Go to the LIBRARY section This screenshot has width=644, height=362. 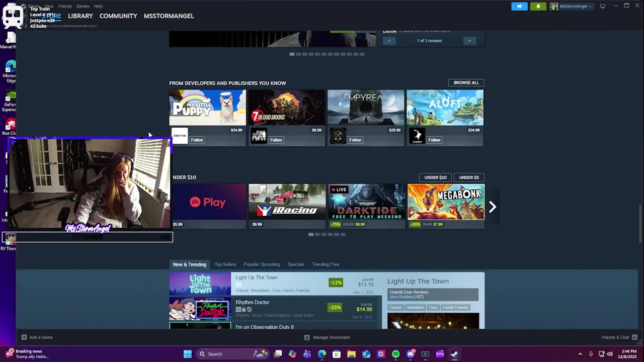tap(80, 16)
